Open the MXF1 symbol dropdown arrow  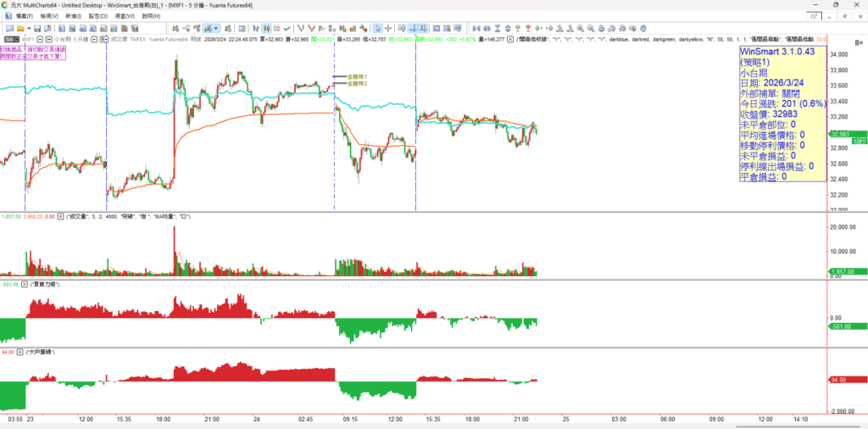(38, 39)
